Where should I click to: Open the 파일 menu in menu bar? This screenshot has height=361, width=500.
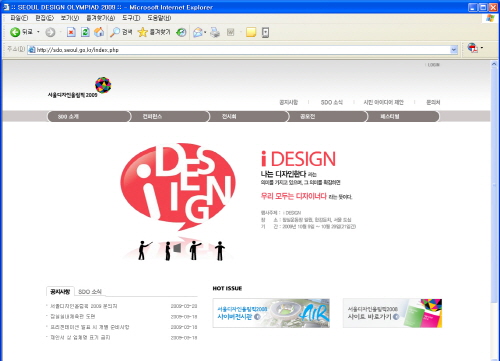point(19,18)
